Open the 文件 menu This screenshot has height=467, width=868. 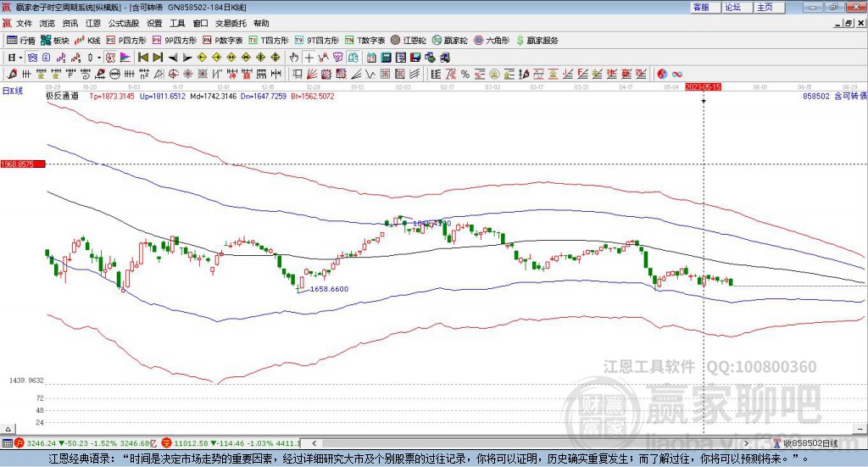(x=25, y=23)
